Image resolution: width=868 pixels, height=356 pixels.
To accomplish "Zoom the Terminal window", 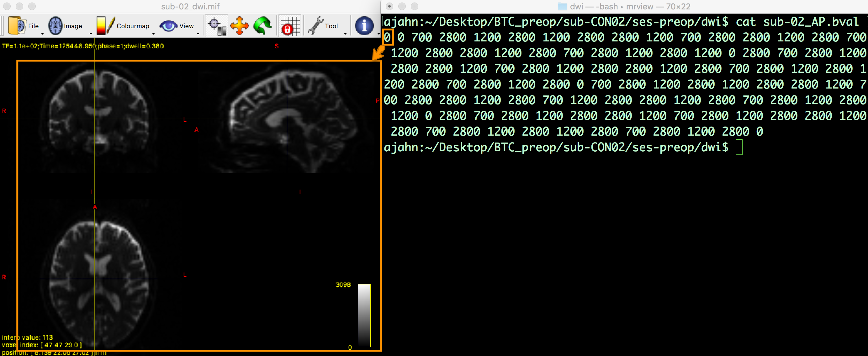I will tap(415, 6).
